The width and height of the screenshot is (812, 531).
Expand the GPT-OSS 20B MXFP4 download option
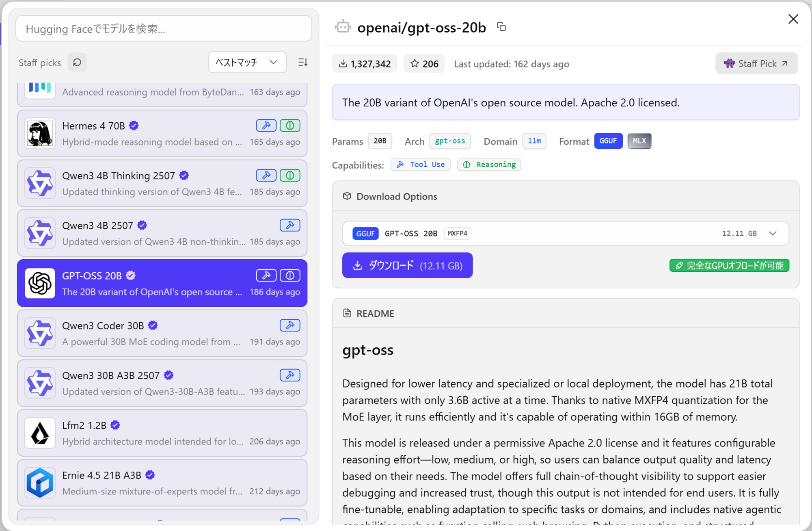pyautogui.click(x=772, y=234)
